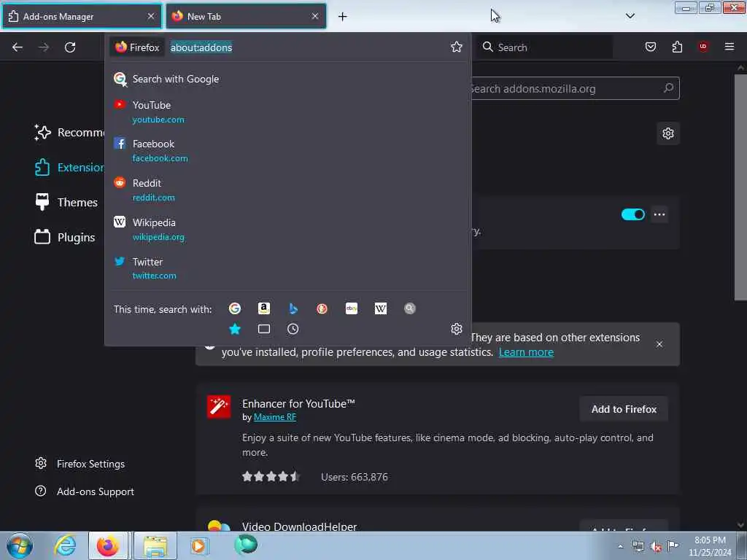Open the Recommendations sidebar category

69,133
